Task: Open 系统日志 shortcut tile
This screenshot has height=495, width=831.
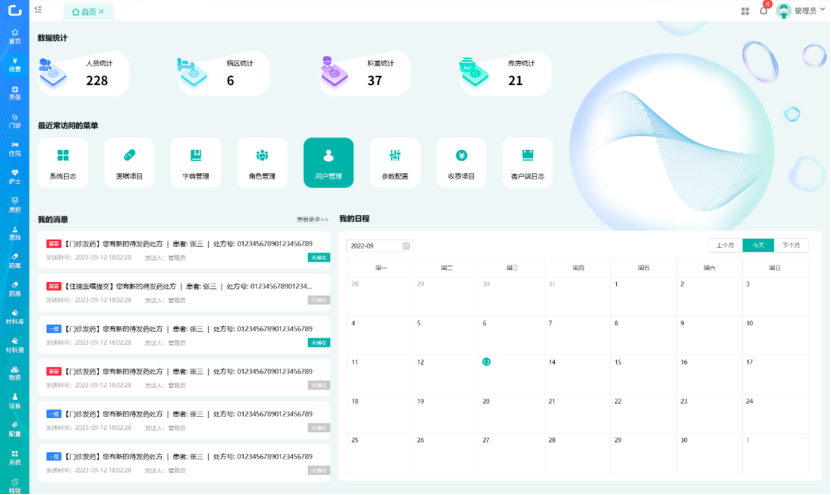Action: (x=62, y=162)
